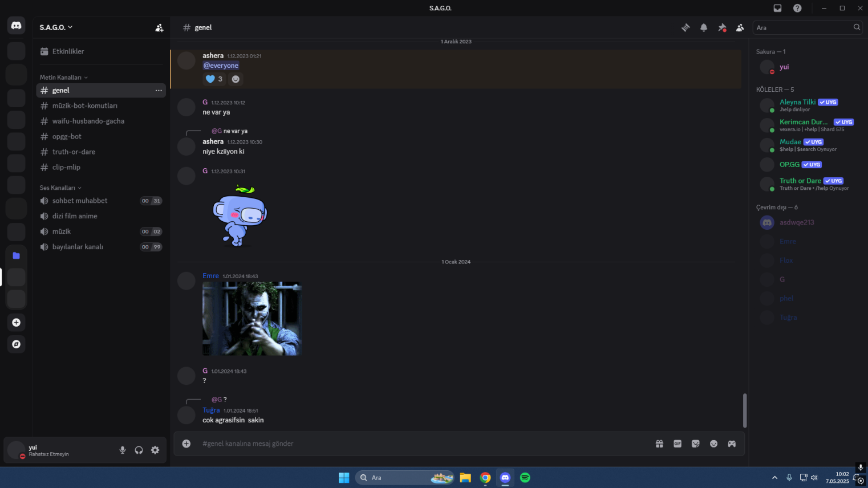
Task: Open genel channel options three dots
Action: [x=159, y=91]
